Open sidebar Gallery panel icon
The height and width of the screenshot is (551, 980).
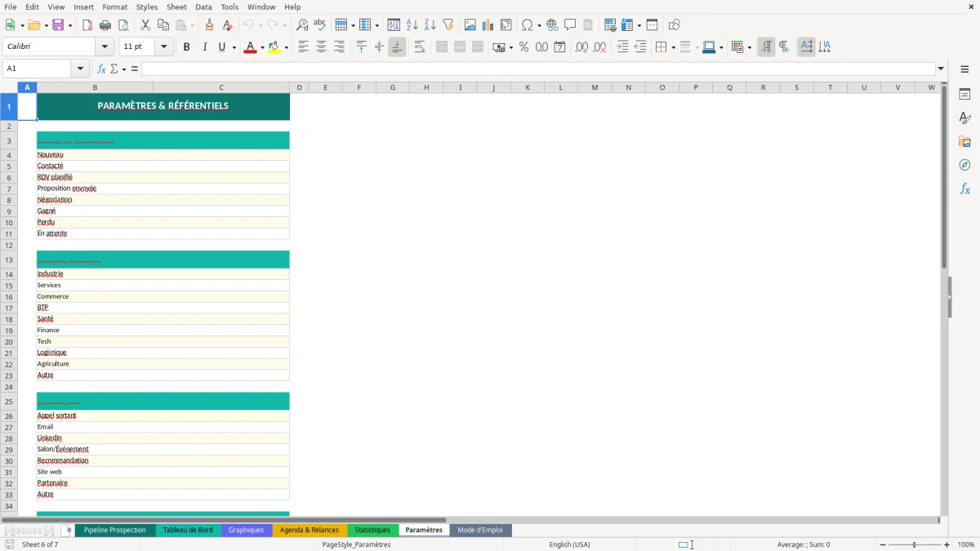pyautogui.click(x=964, y=142)
